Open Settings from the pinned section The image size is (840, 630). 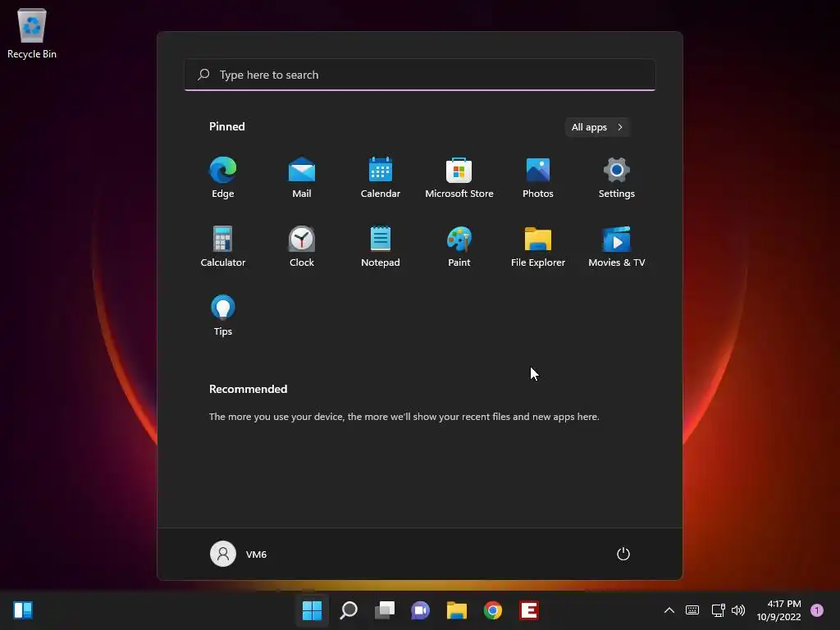(617, 178)
